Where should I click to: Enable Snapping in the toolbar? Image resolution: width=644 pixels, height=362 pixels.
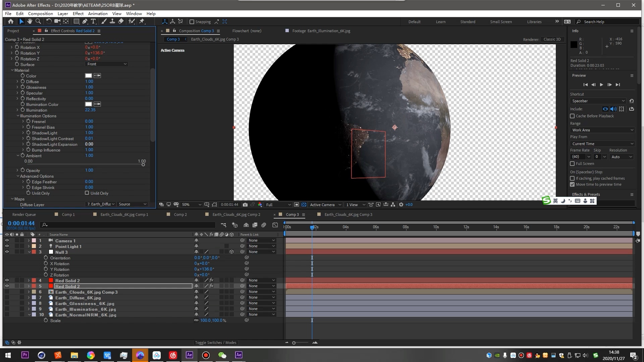pyautogui.click(x=192, y=21)
